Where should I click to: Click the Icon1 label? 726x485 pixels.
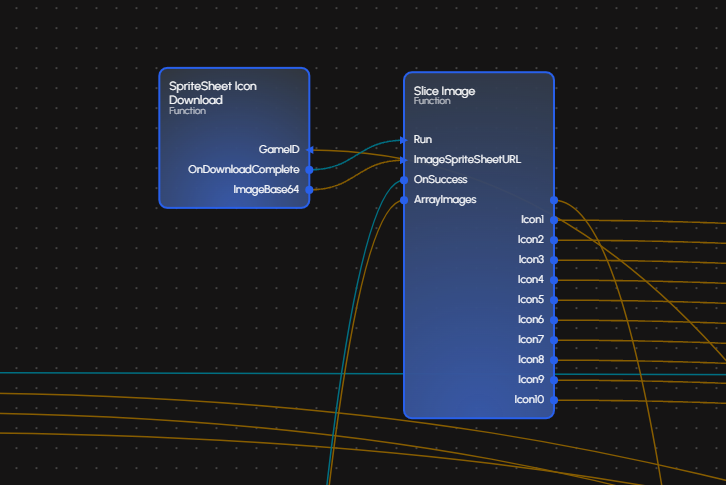pyautogui.click(x=532, y=220)
